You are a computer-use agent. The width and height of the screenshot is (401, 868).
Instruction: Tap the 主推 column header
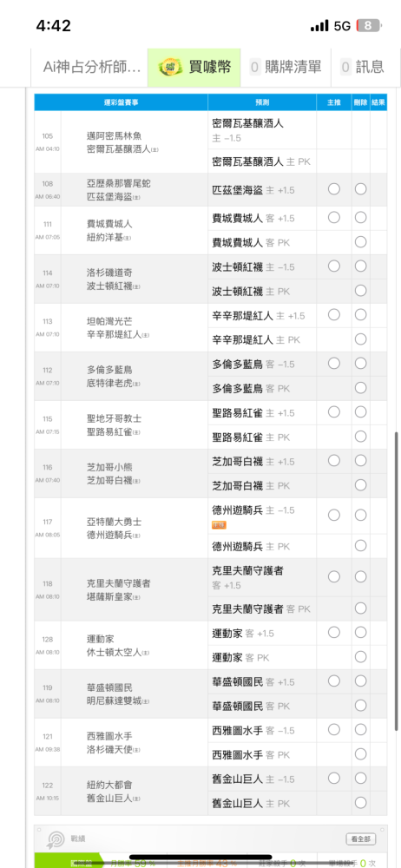point(334,102)
